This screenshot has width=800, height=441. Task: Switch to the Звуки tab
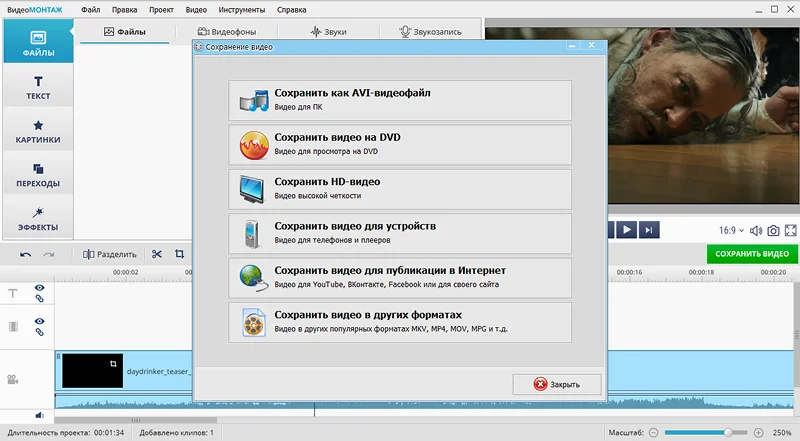(328, 32)
